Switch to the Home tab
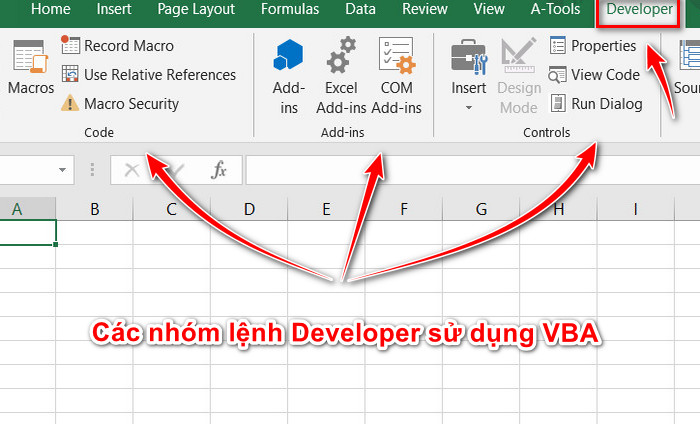The width and height of the screenshot is (700, 424). (50, 9)
